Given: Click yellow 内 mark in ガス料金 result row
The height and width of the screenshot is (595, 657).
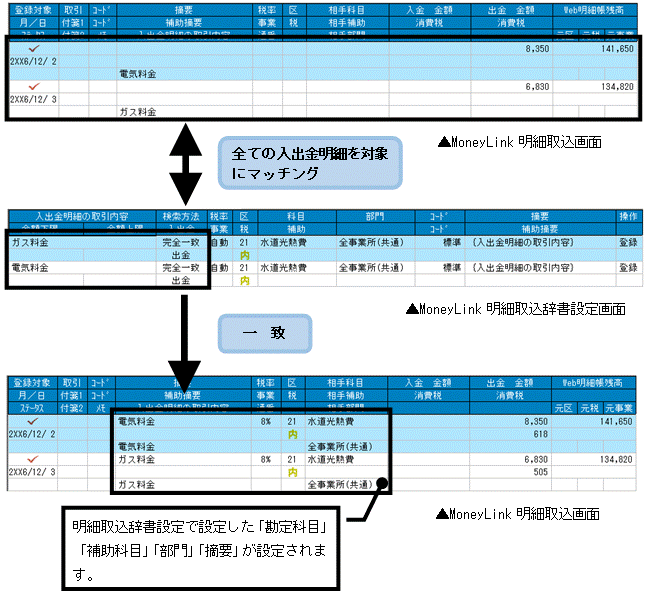Looking at the screenshot, I should [x=292, y=472].
